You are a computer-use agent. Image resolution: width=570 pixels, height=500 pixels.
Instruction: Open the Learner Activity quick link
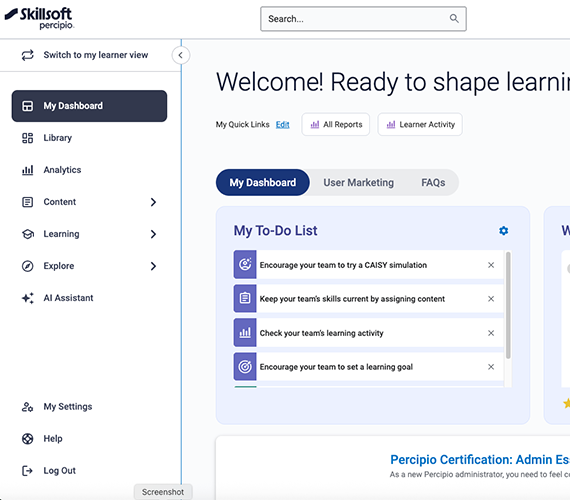pos(420,124)
